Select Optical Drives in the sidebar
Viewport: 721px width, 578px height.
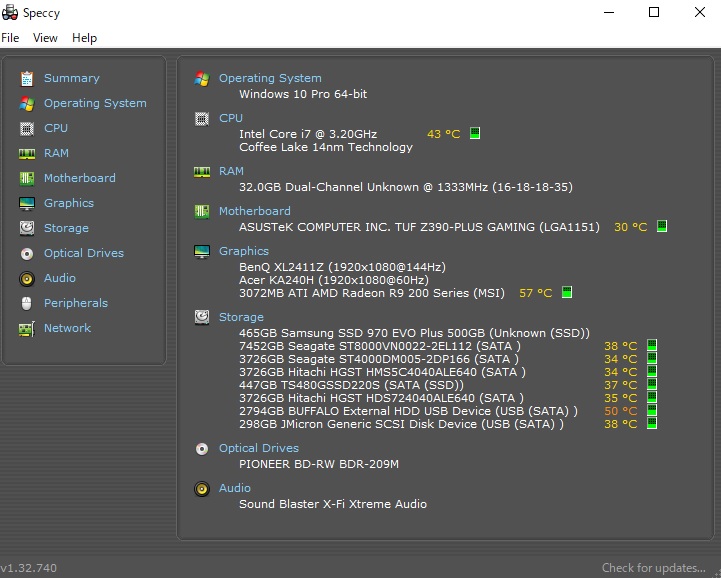pos(84,253)
